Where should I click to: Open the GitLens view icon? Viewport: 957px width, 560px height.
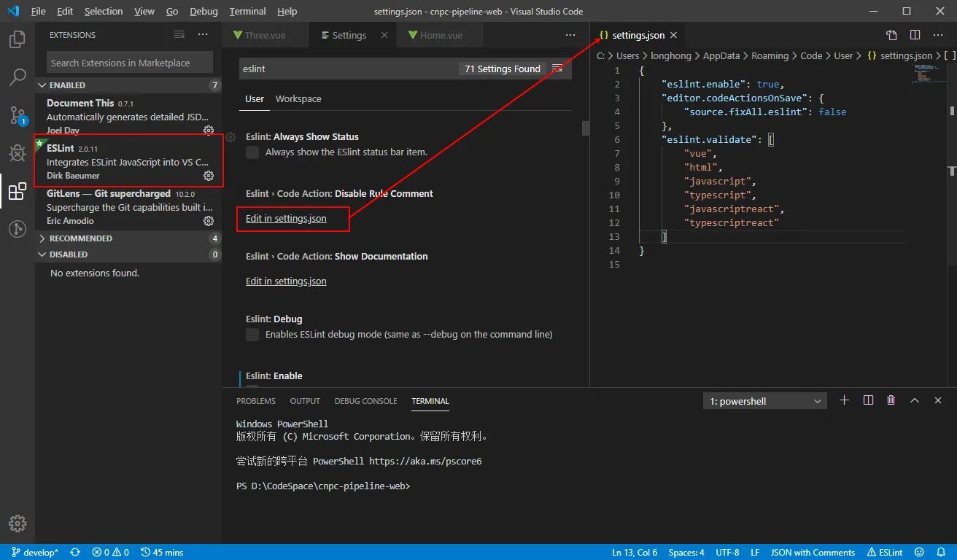(18, 229)
